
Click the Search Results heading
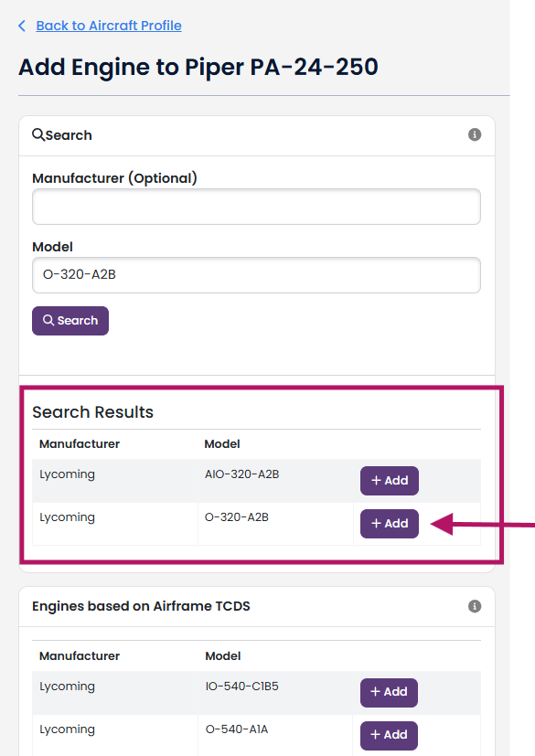[92, 412]
